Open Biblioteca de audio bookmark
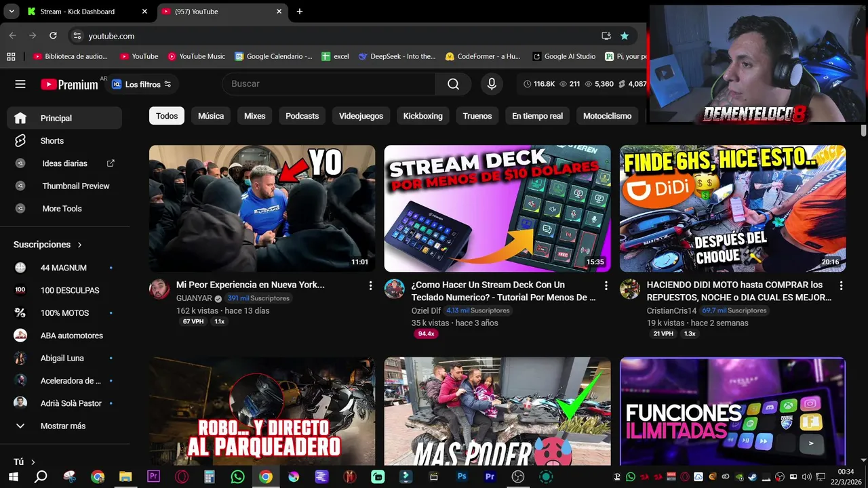This screenshot has width=868, height=488. [x=71, y=56]
